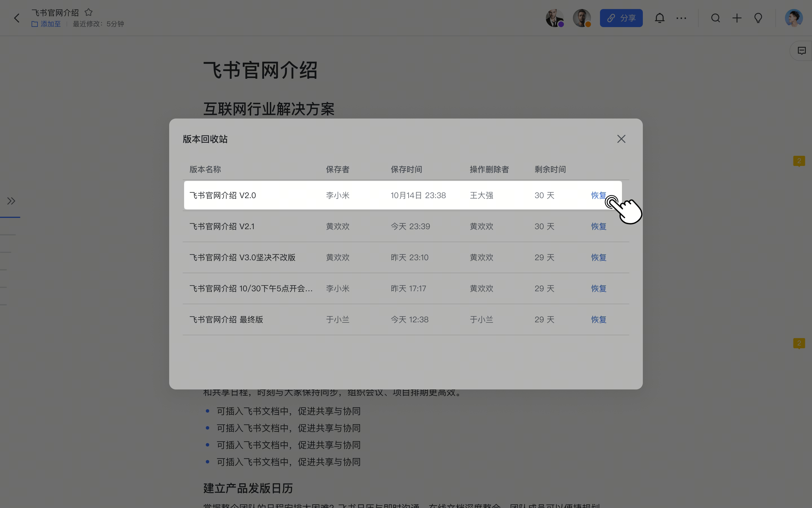Viewport: 812px width, 508px height.
Task: Click the 今天 12:38 save time
Action: pyautogui.click(x=409, y=319)
